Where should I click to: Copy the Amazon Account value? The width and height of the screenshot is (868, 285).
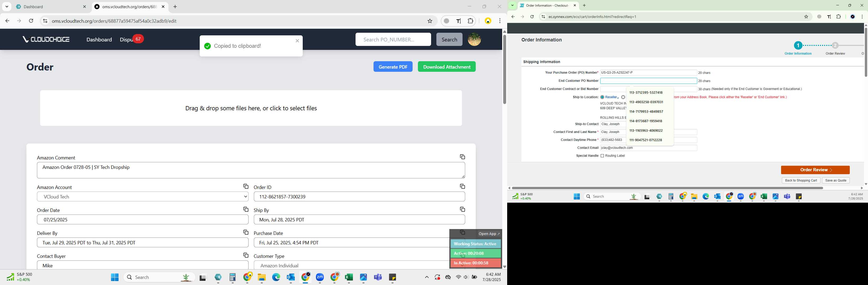pos(246,186)
